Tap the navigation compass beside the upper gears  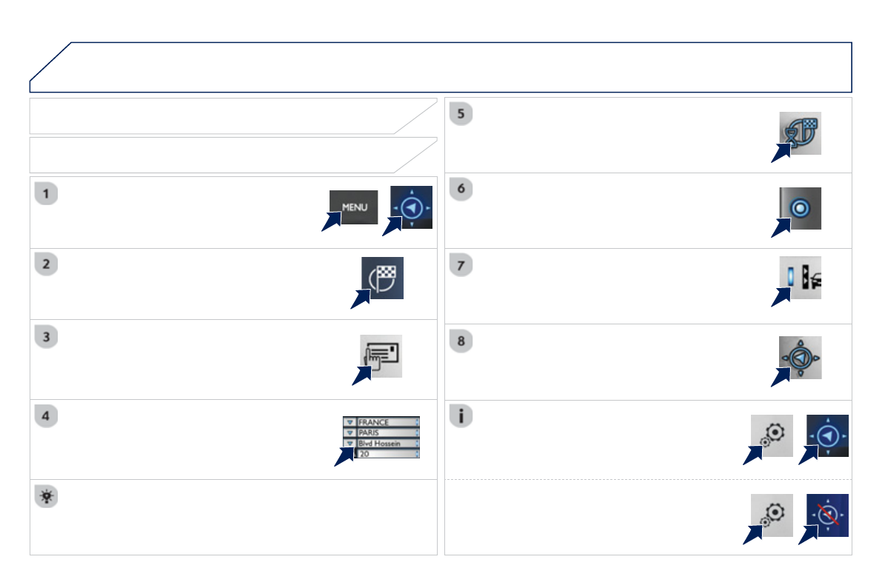tap(828, 435)
